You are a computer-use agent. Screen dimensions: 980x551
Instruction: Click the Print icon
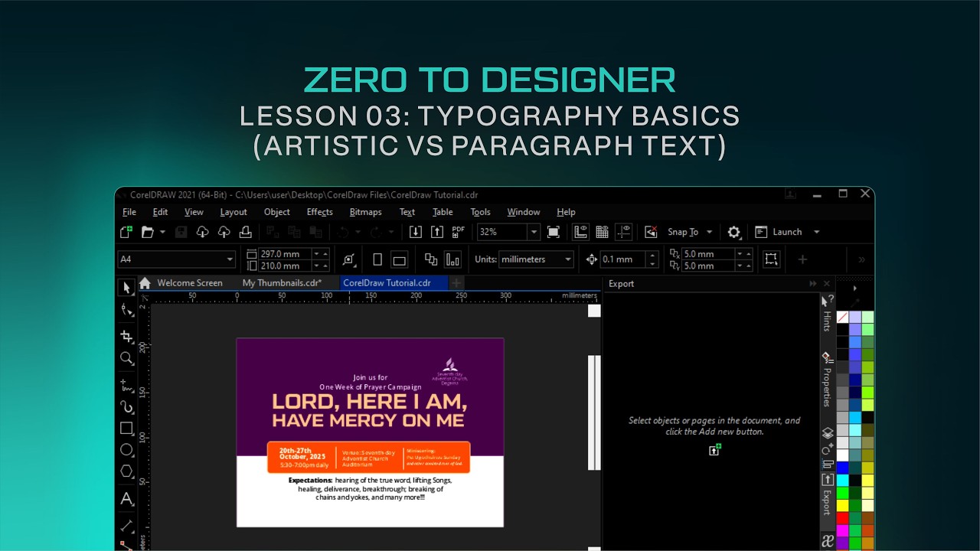pos(246,232)
